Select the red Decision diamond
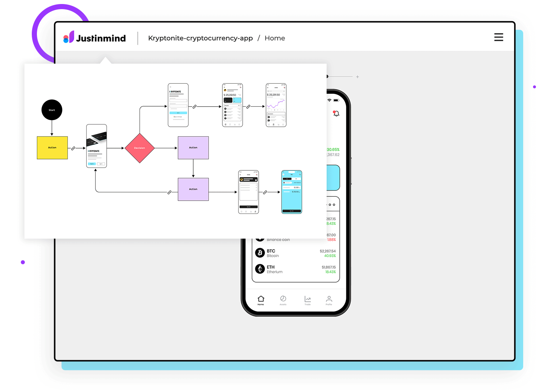548x392 pixels. coord(140,148)
